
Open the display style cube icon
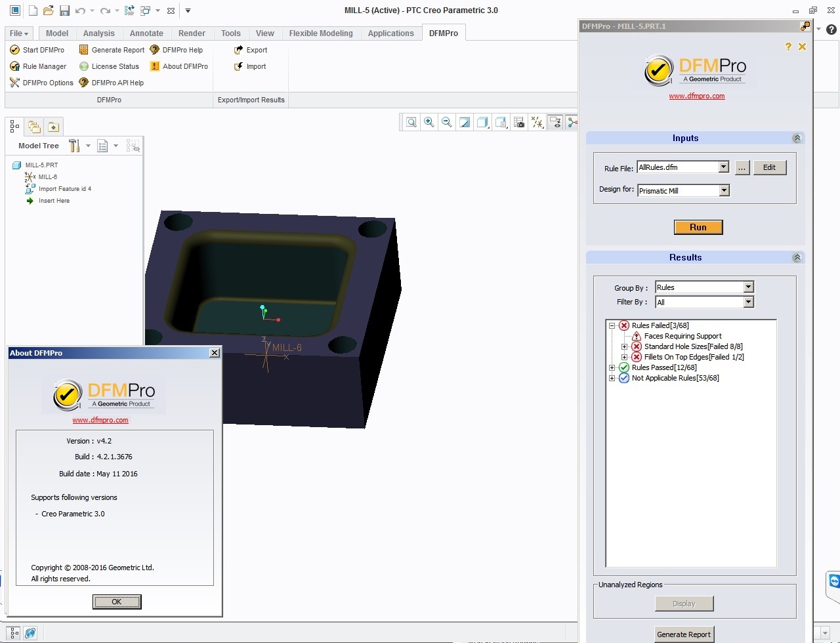tap(483, 122)
